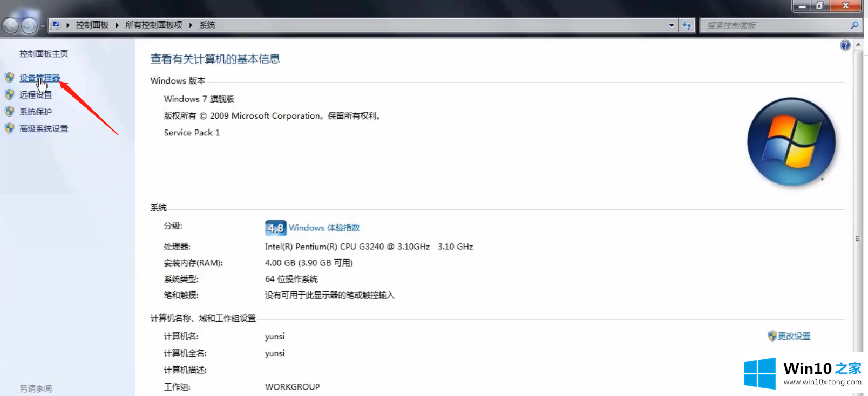Click label 计算机描述:

coord(185,370)
